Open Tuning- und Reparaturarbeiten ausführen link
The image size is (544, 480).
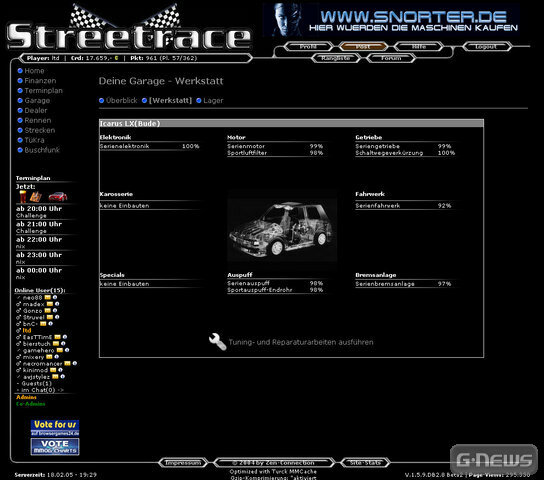tap(301, 342)
